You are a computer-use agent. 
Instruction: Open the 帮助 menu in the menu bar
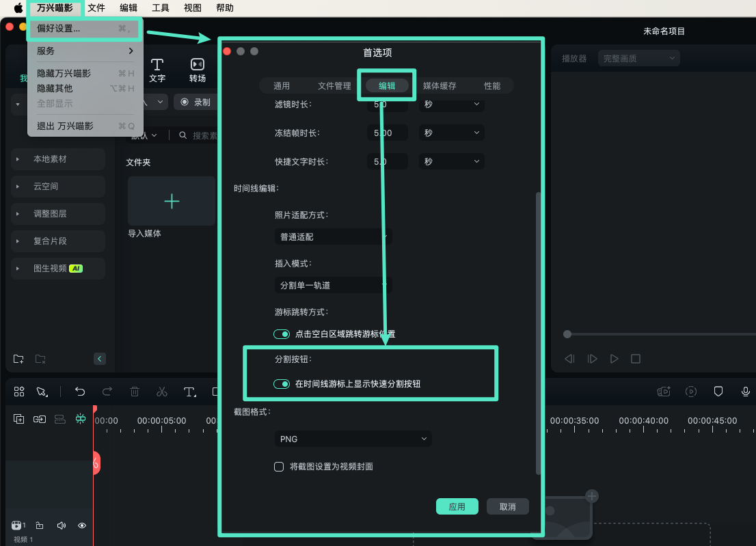click(x=224, y=8)
